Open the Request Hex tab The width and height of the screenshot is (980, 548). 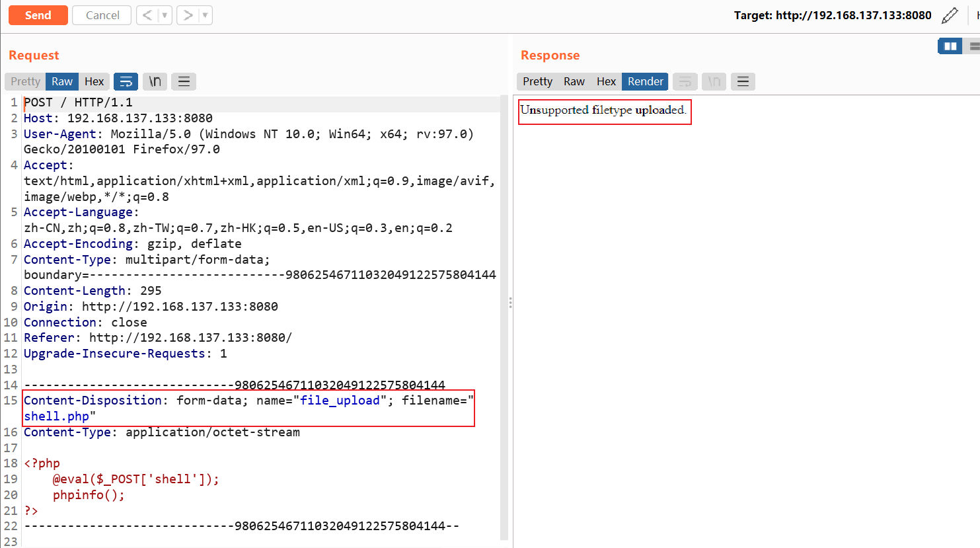[94, 81]
